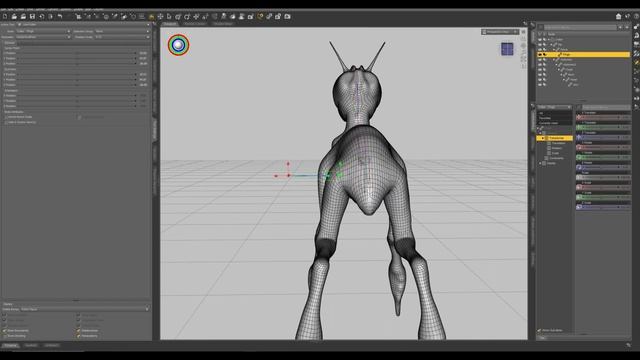Click the New scene icon in toolbar
Screen dimensions: 640x360
coord(5,17)
